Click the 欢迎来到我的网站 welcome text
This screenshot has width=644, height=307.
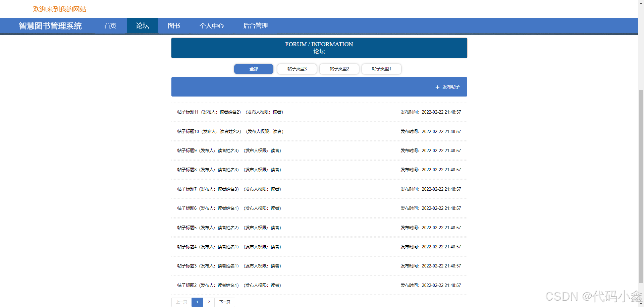point(60,9)
